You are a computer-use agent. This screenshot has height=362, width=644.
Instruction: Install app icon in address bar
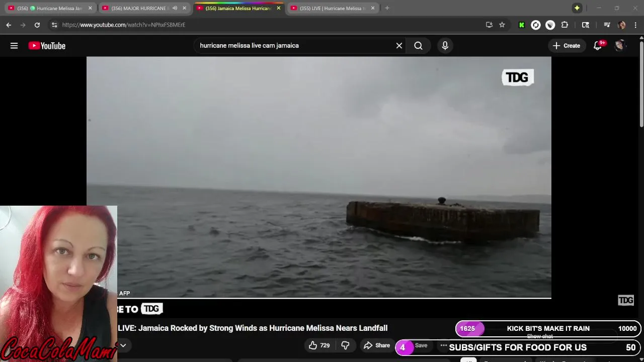coord(489,25)
